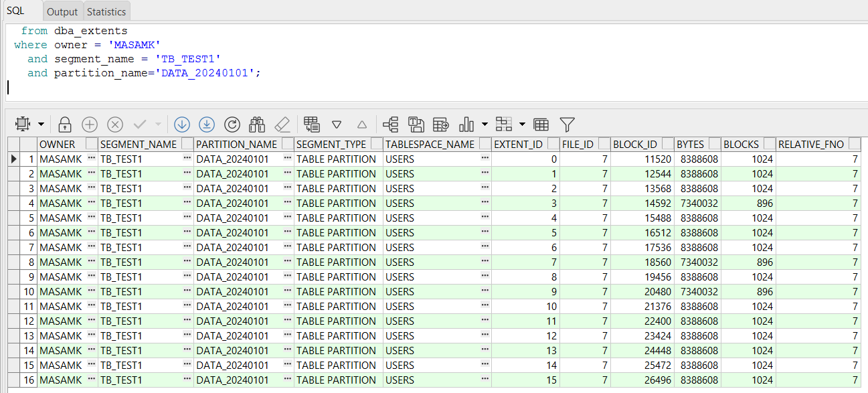Click ellipsis button in row 1 TABLESPACE_NAME cell
868x393 pixels.
tap(485, 159)
